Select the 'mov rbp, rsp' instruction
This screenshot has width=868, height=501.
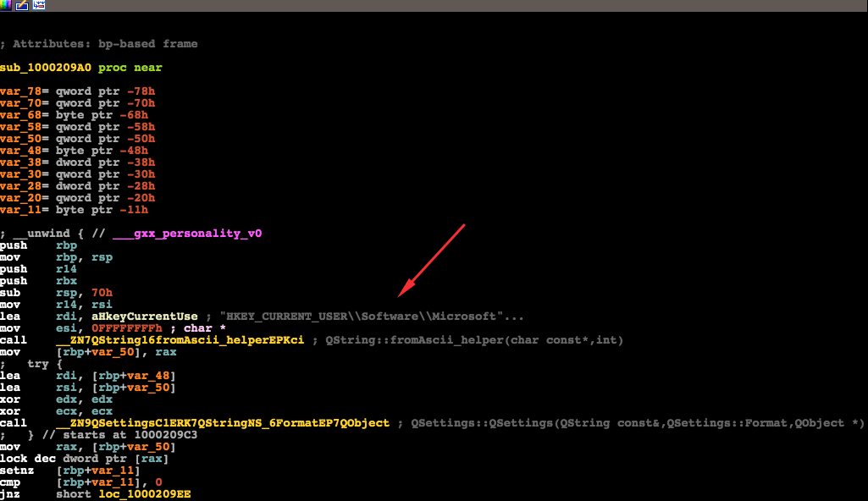(57, 257)
